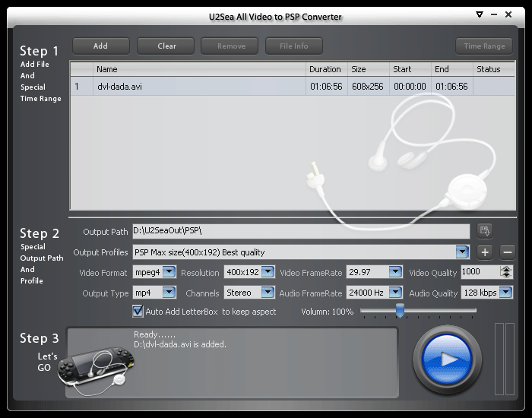Screen dimensions: 532x418
Task: Open the Resolution 400x192 dropdown
Action: (268, 272)
